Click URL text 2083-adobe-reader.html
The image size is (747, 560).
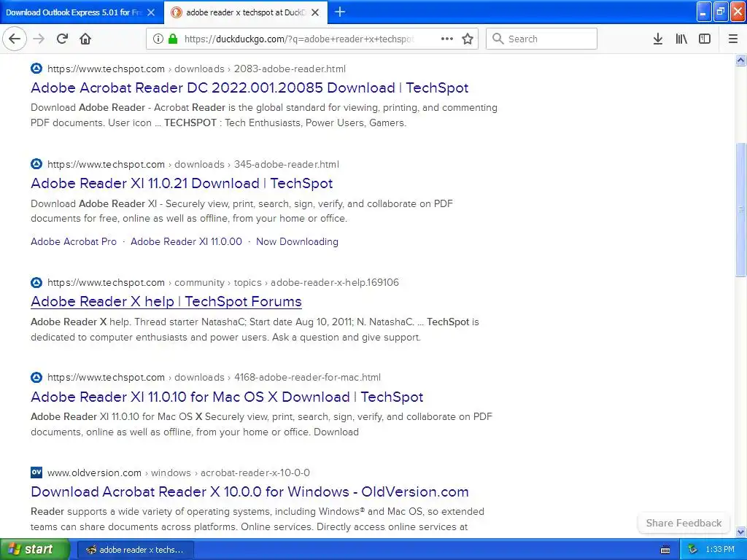[x=290, y=69]
